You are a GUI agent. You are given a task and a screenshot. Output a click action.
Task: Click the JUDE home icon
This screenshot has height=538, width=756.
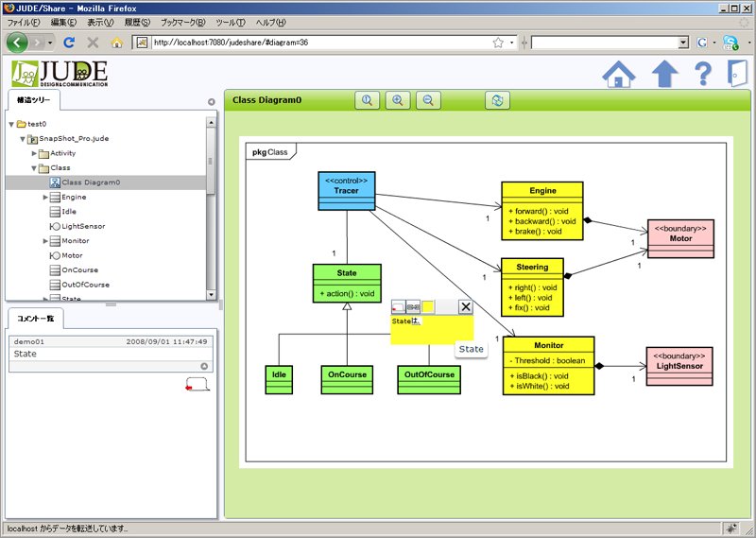(x=619, y=75)
